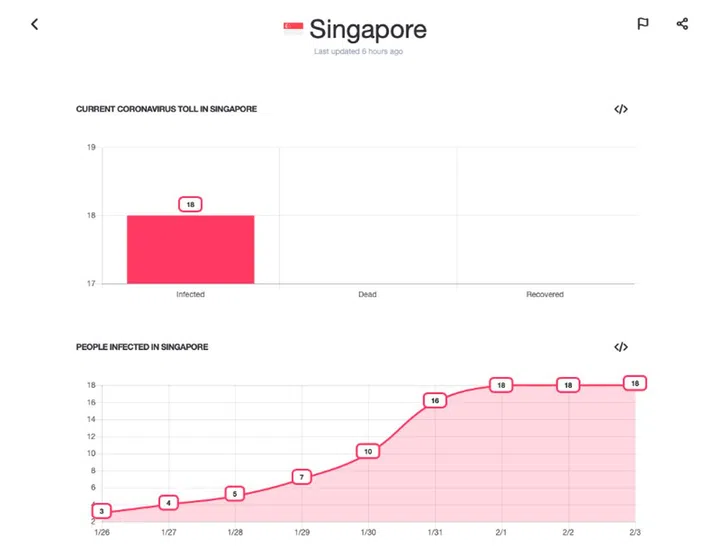Screen dimensions: 720x548
Task: Click the Recovered category axis label
Action: (x=545, y=295)
